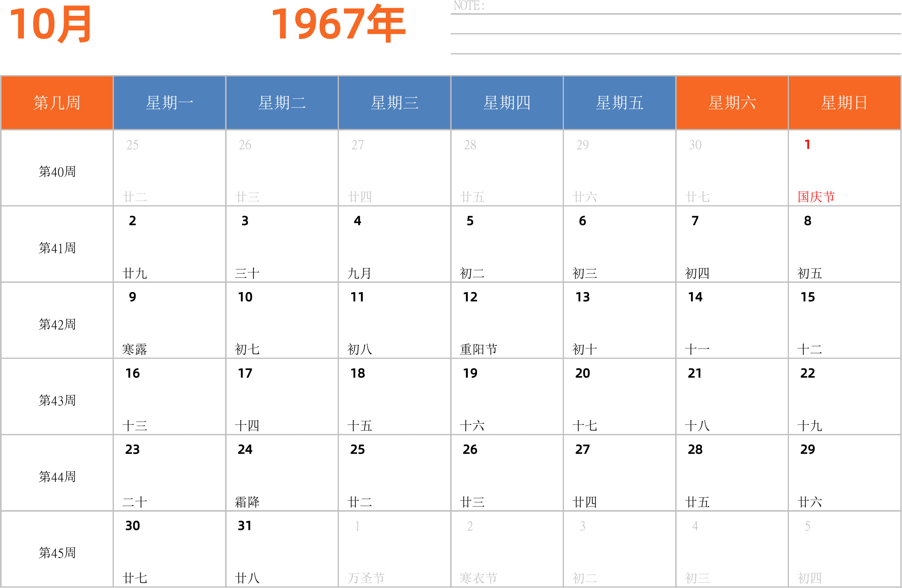This screenshot has height=588, width=902.
Task: Click the 第44周 week label
Action: tap(57, 477)
